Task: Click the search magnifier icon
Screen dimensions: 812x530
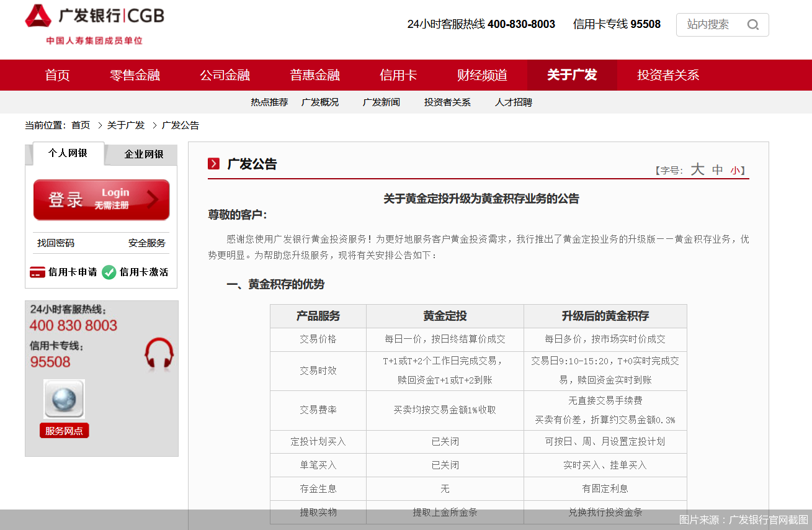Action: [x=752, y=25]
